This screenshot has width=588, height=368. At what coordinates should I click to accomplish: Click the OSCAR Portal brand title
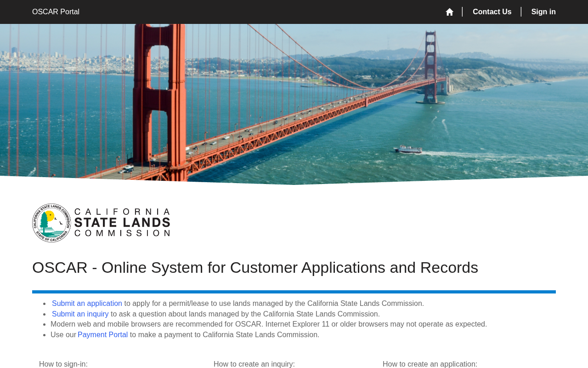tap(56, 12)
